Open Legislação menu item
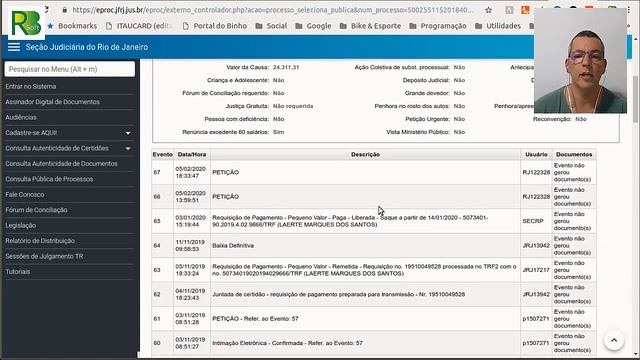 click(x=20, y=225)
